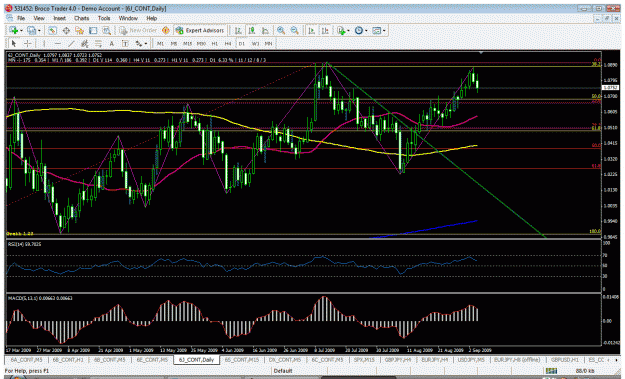
Task: Click the Arrows objects icon
Action: [139, 43]
